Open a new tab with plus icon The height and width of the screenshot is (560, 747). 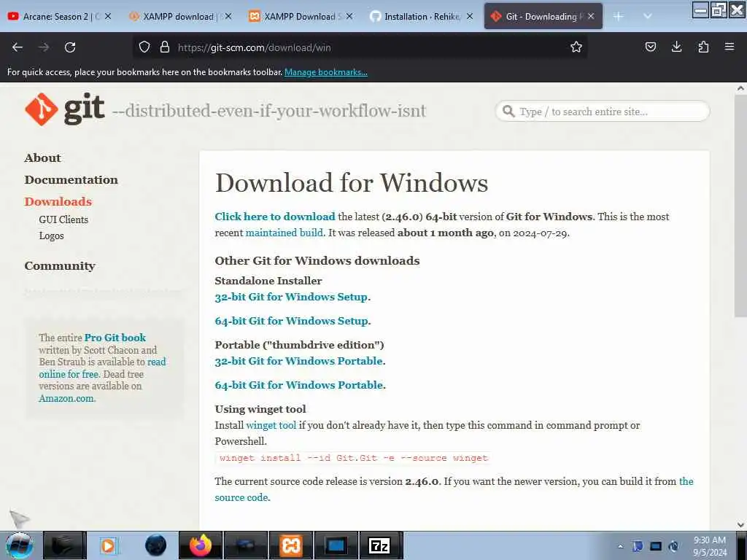click(618, 17)
